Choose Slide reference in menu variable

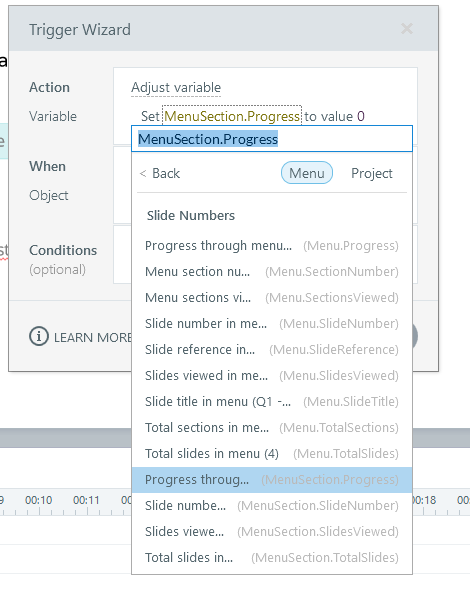click(272, 350)
